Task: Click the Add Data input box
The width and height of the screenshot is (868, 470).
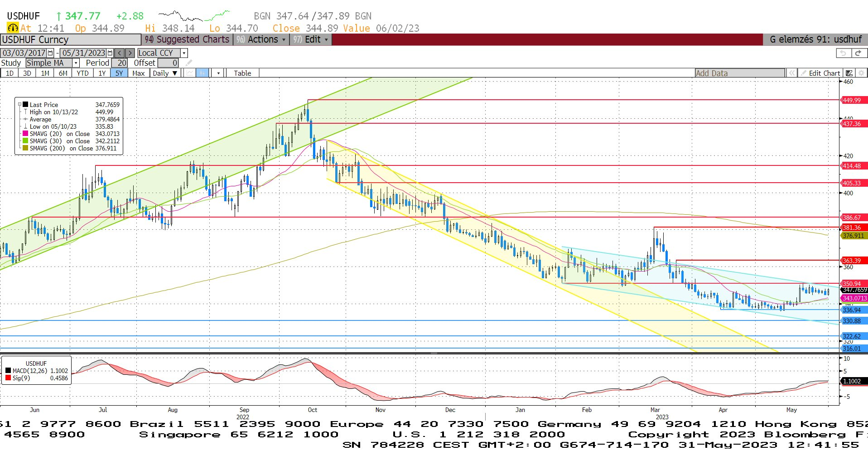Action: [x=740, y=73]
